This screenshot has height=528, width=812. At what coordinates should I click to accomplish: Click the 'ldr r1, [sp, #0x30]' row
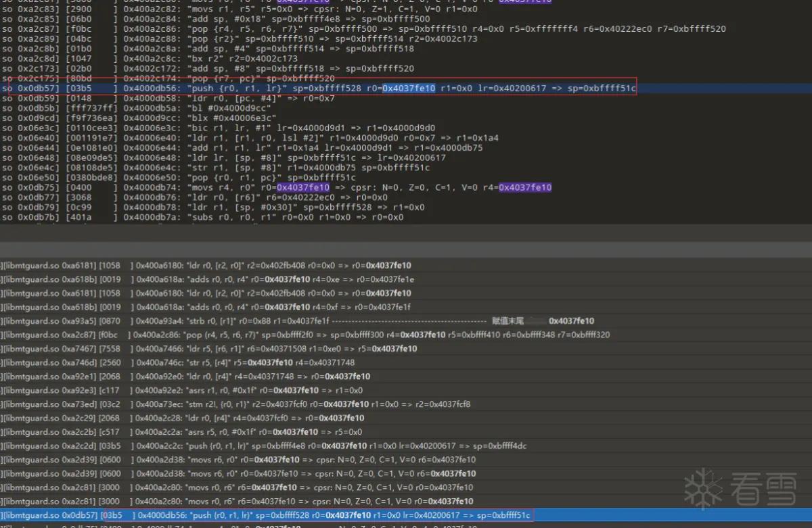[213, 207]
